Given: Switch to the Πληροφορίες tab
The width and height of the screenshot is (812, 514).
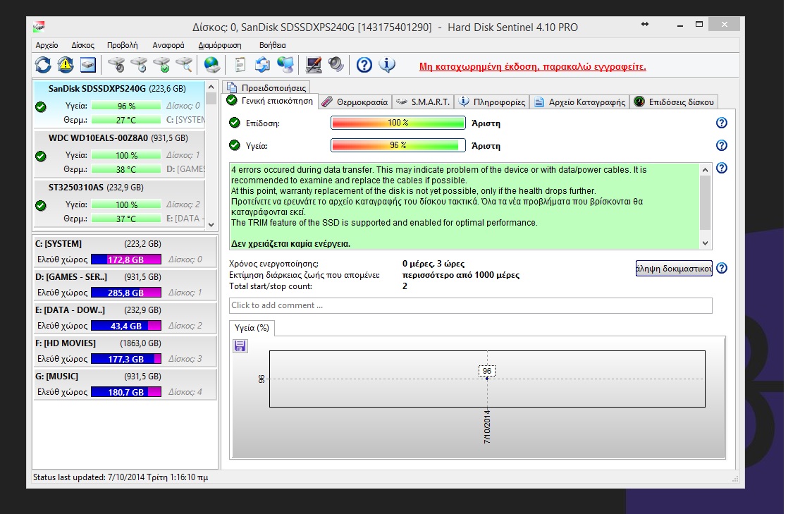Looking at the screenshot, I should pyautogui.click(x=492, y=102).
